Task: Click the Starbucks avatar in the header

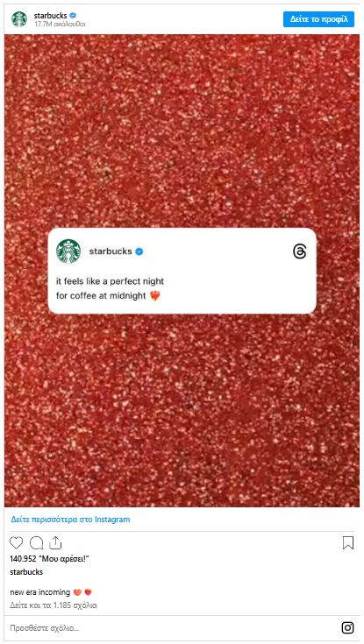Action: click(19, 19)
